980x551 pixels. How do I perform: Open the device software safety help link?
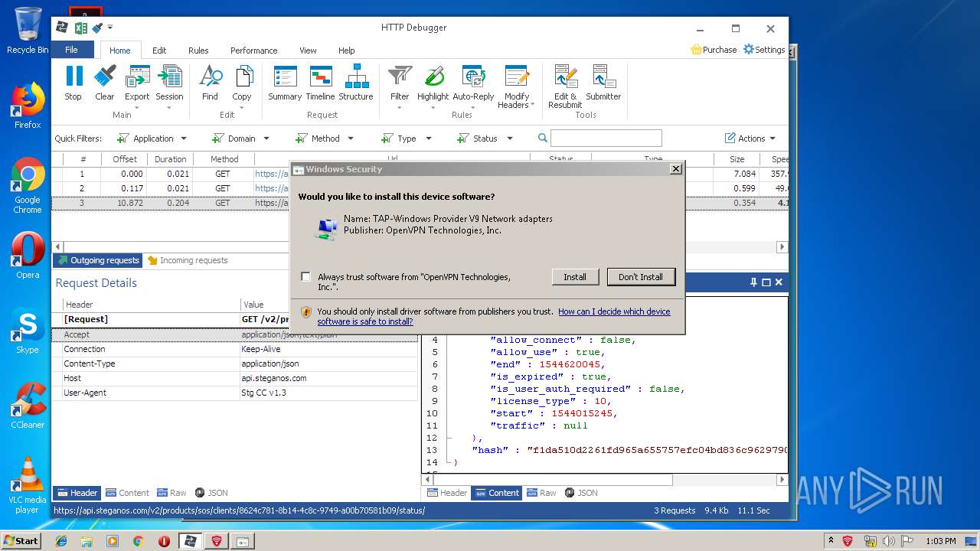(494, 316)
